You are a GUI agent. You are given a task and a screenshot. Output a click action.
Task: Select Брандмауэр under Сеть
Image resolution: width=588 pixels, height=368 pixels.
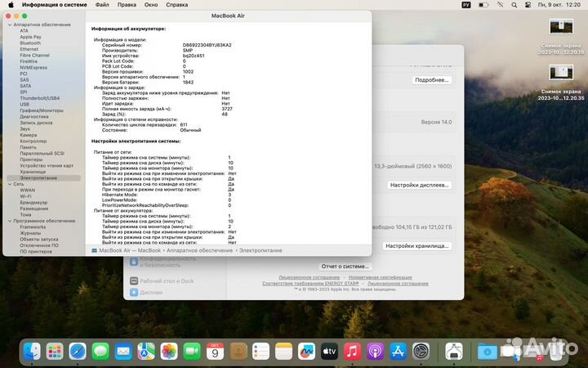tap(33, 203)
